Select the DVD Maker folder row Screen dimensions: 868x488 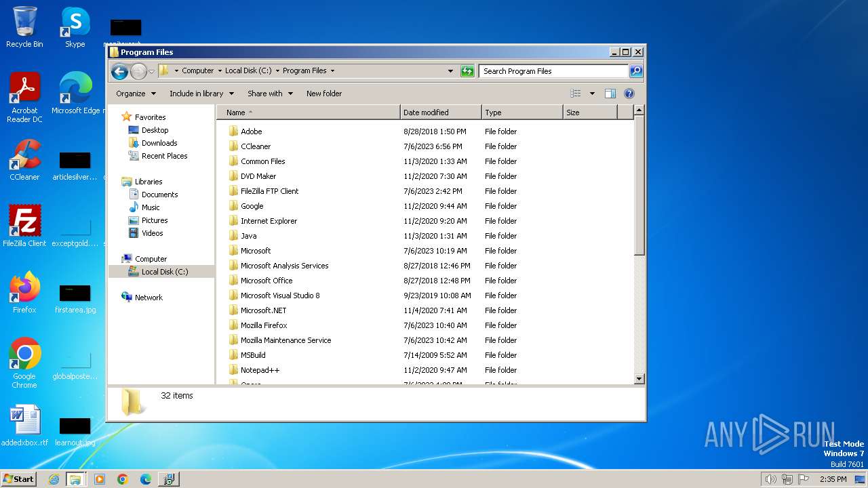coord(424,176)
